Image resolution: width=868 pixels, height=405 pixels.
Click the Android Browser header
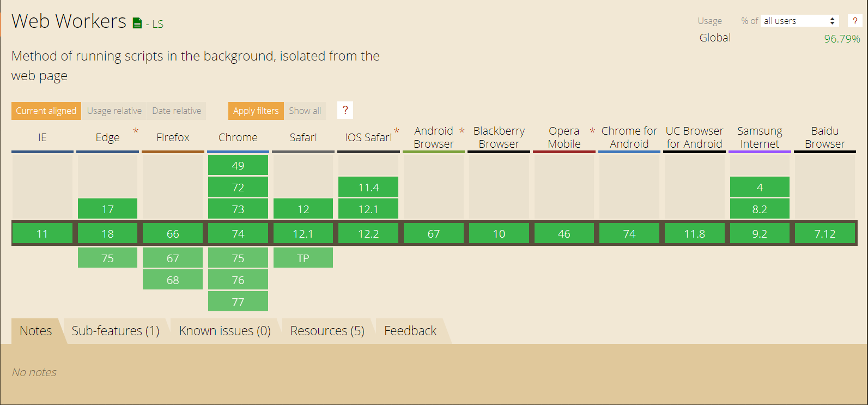(434, 137)
